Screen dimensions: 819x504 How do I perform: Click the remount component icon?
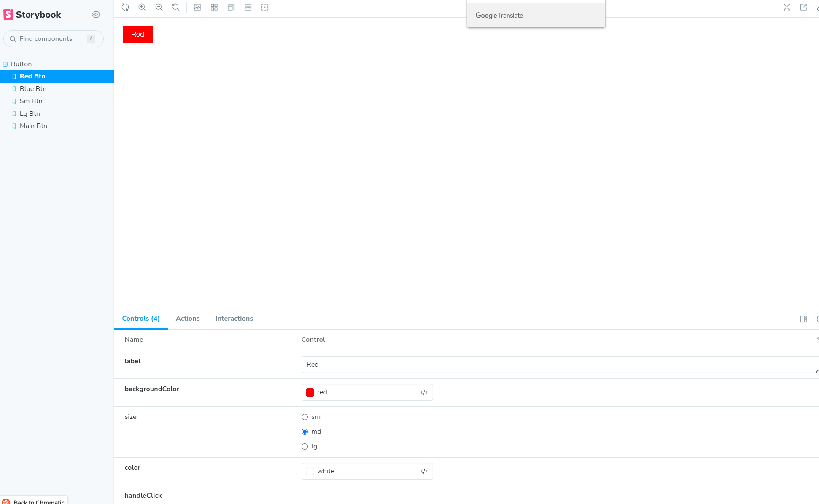pos(125,7)
